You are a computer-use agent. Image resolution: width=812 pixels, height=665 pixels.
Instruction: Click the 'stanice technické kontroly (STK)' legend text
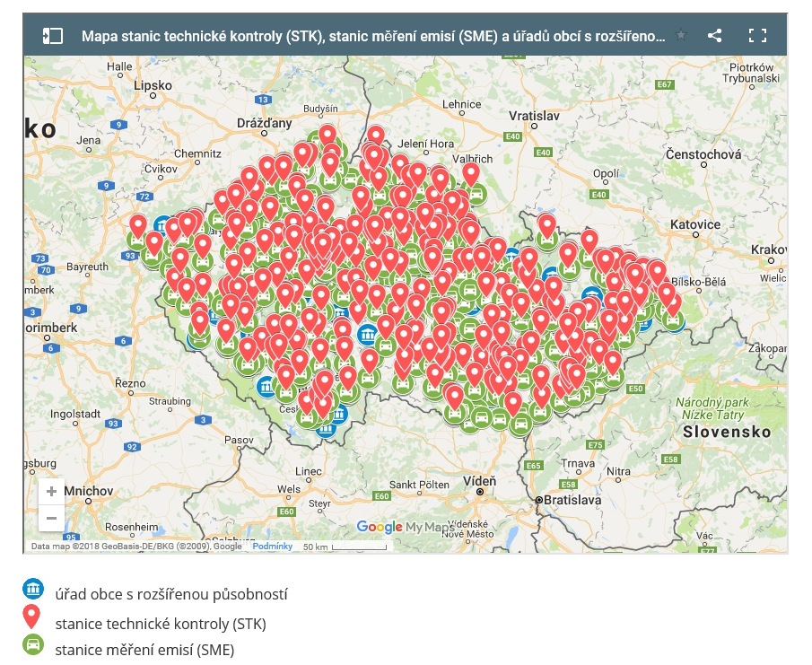161,624
